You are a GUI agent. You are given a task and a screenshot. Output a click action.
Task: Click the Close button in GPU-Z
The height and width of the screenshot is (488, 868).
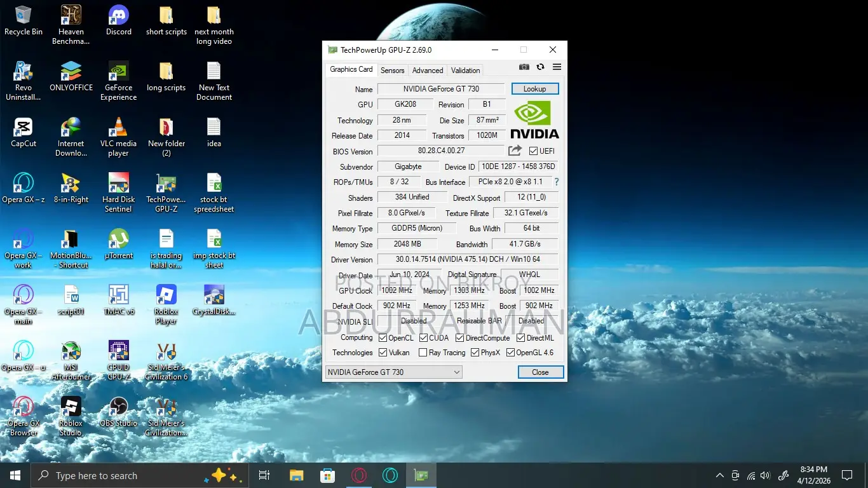click(x=540, y=372)
